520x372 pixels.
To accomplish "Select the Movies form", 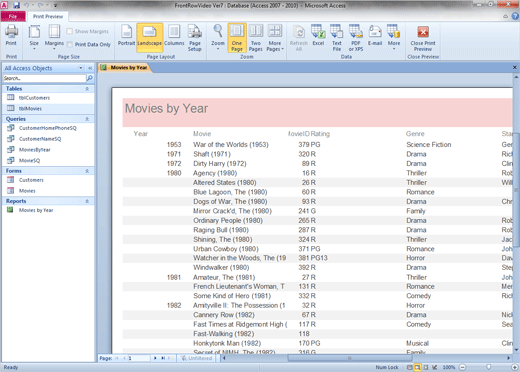I will tap(48, 191).
